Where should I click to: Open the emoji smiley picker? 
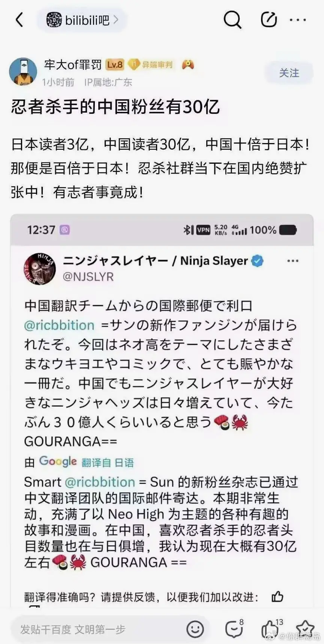tap(195, 629)
